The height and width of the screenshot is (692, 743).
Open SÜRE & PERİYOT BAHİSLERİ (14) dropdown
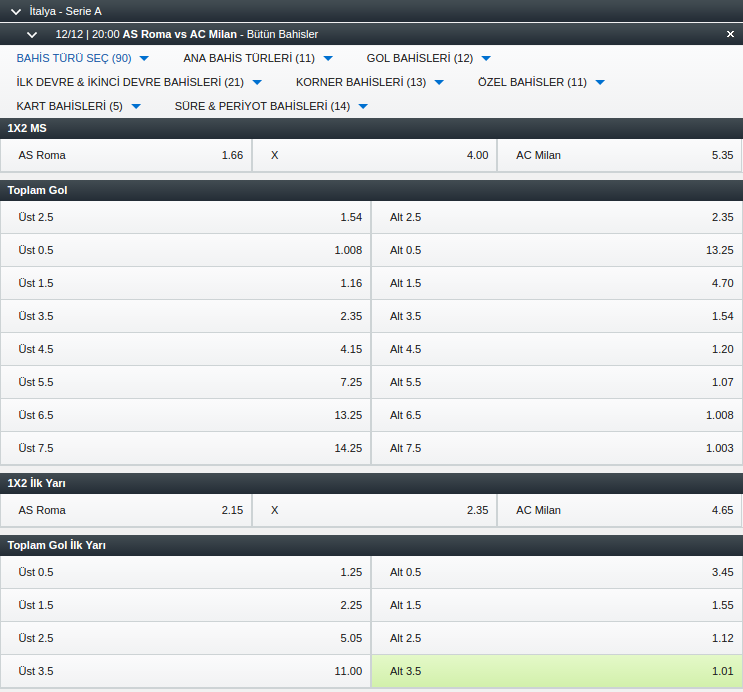click(271, 106)
